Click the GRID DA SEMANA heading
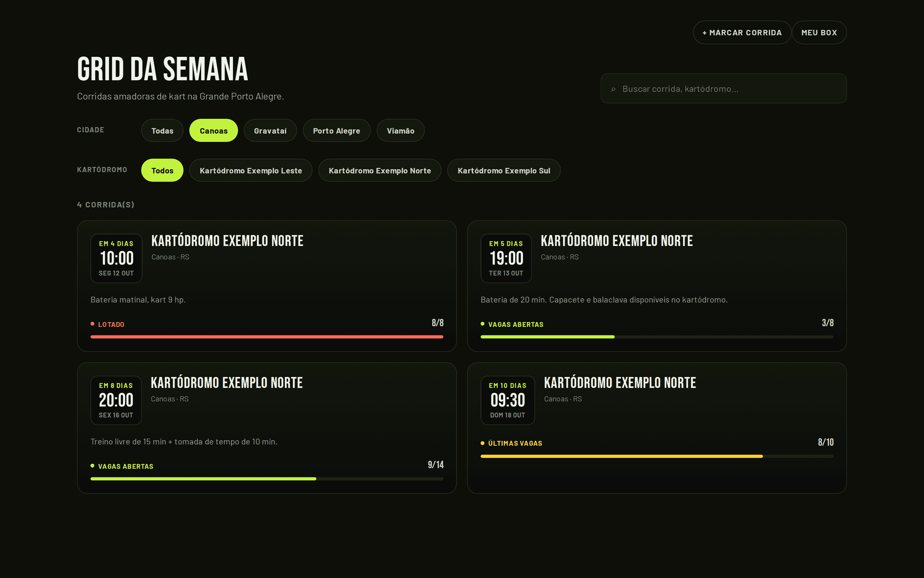Viewport: 924px width, 578px height. (x=162, y=70)
